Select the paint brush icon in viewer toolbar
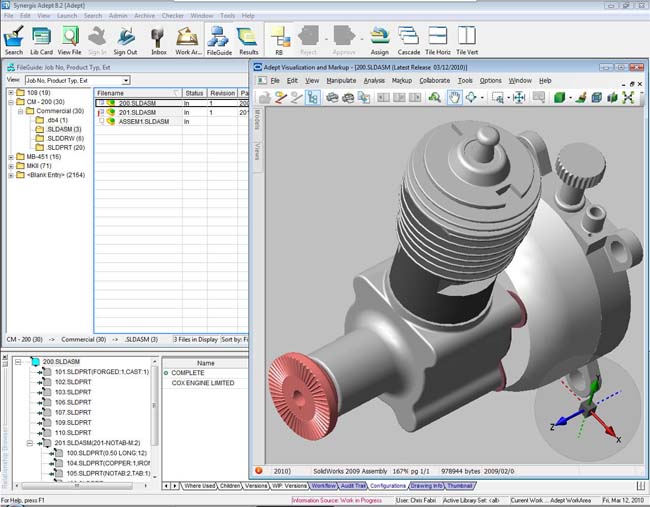The height and width of the screenshot is (507, 650). click(x=581, y=98)
